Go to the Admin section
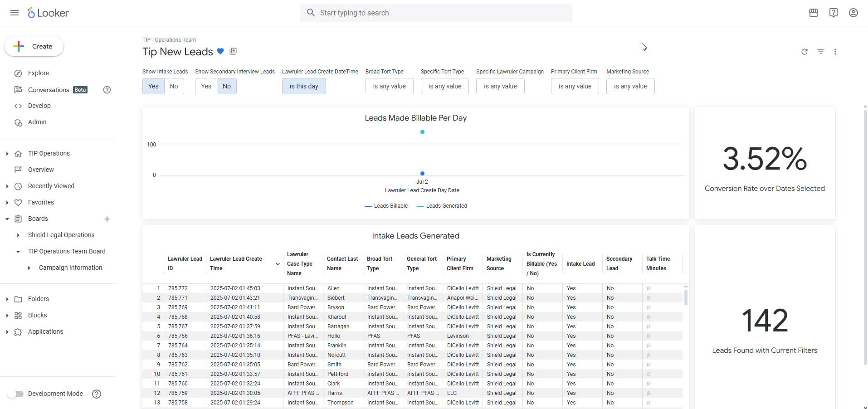The height and width of the screenshot is (409, 868). click(37, 122)
